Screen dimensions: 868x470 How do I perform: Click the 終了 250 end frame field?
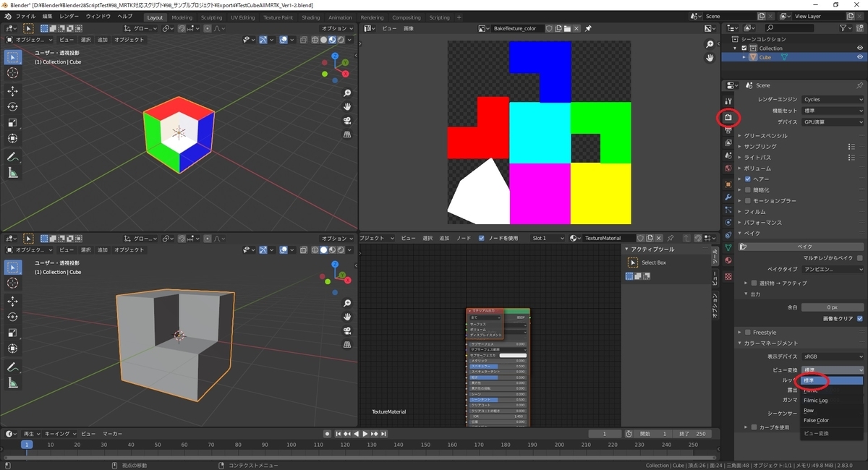[693, 434]
